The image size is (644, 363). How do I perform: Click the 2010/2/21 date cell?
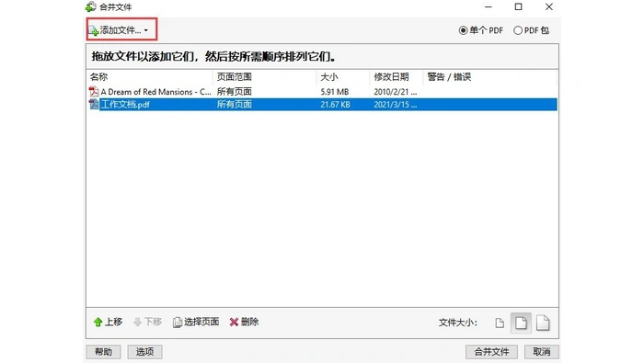coord(396,92)
